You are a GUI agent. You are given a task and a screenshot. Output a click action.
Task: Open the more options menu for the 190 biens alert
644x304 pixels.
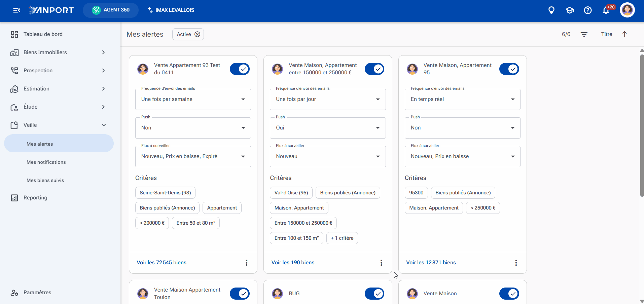coord(381,263)
